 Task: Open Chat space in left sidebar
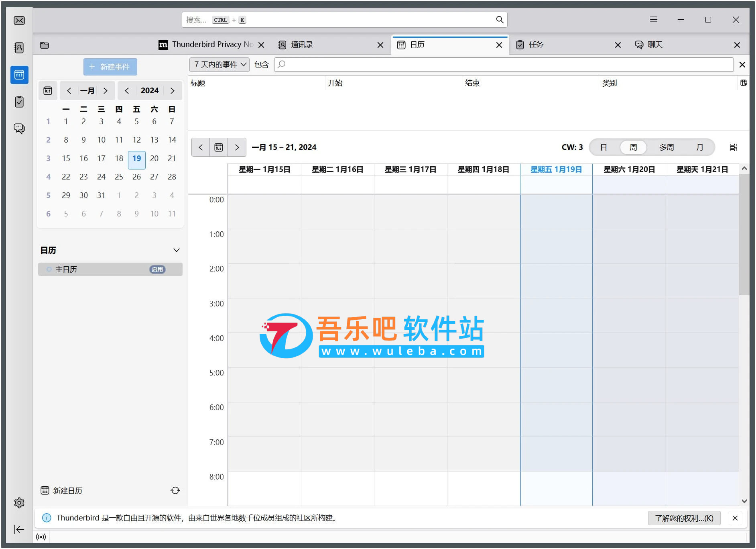(19, 129)
